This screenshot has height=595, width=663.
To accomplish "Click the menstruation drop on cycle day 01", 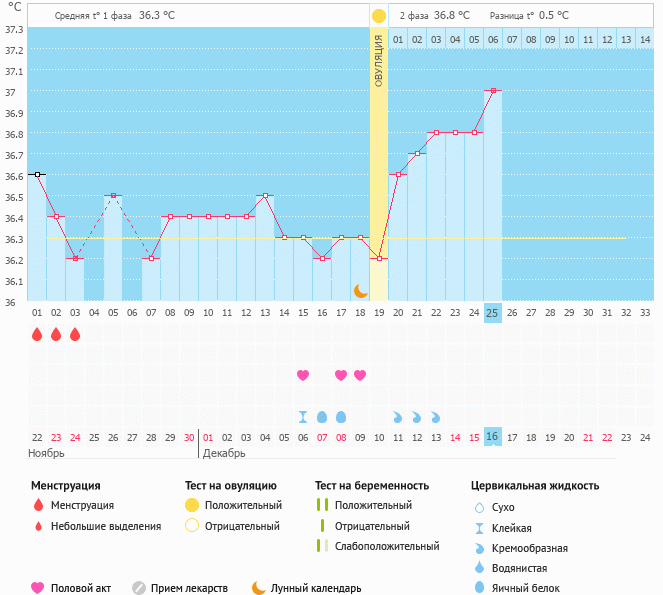I will (37, 334).
